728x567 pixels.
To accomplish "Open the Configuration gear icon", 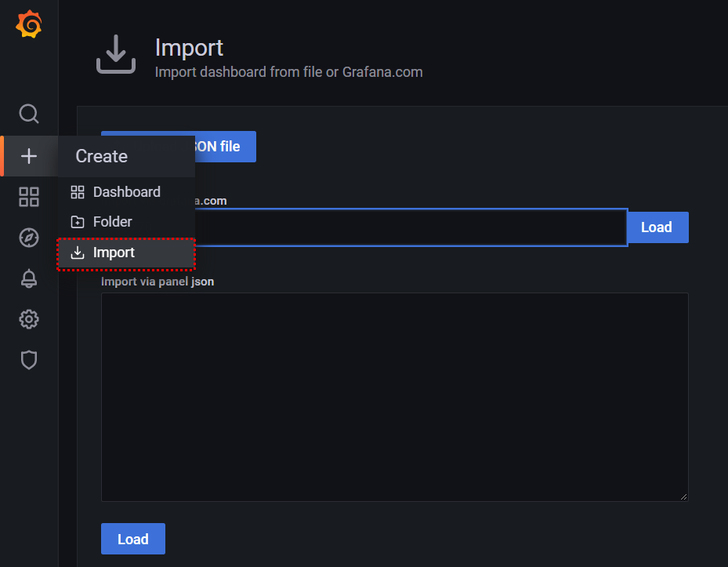I will pos(29,319).
